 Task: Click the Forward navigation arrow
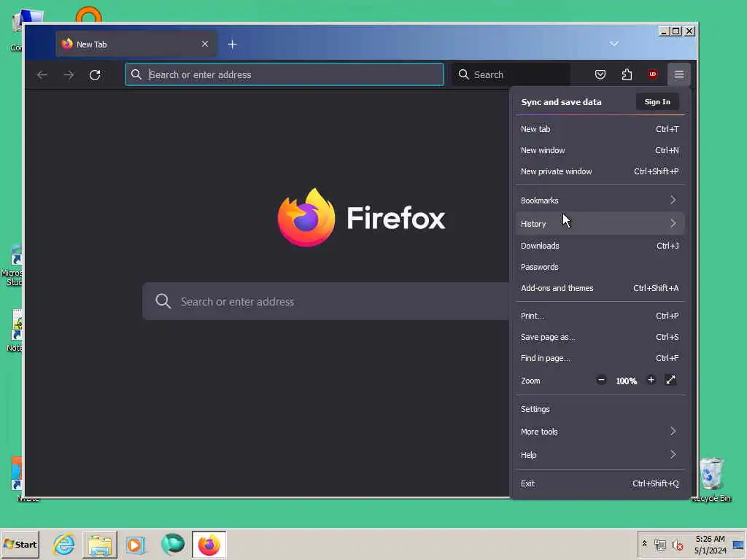tap(69, 75)
